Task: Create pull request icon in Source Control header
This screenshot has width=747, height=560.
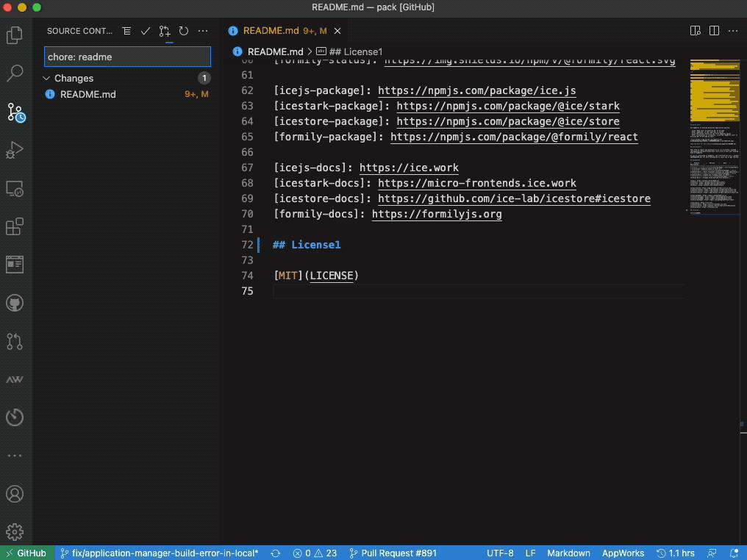Action: coord(165,31)
